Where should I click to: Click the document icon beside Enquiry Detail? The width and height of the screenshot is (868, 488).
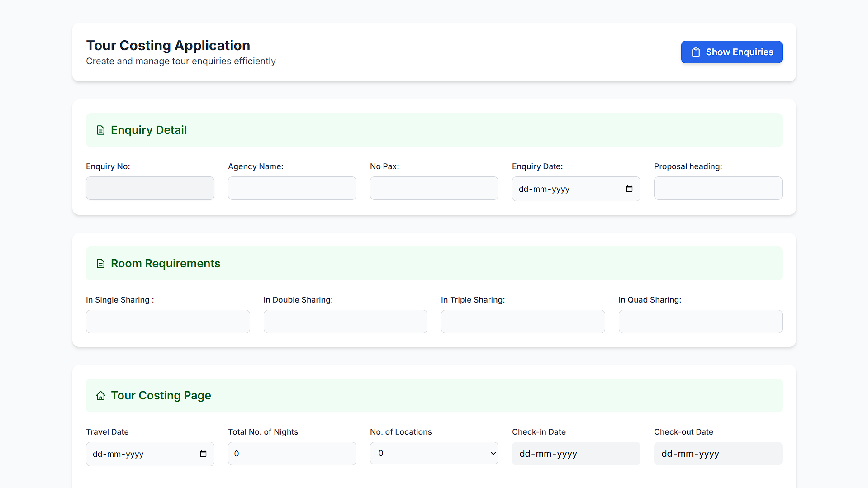(100, 130)
